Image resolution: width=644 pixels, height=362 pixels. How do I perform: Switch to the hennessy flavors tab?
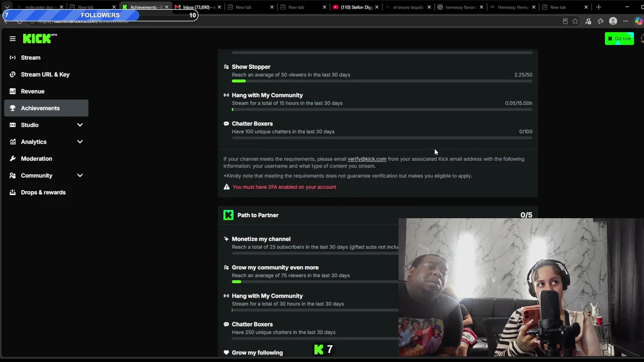pos(460,8)
